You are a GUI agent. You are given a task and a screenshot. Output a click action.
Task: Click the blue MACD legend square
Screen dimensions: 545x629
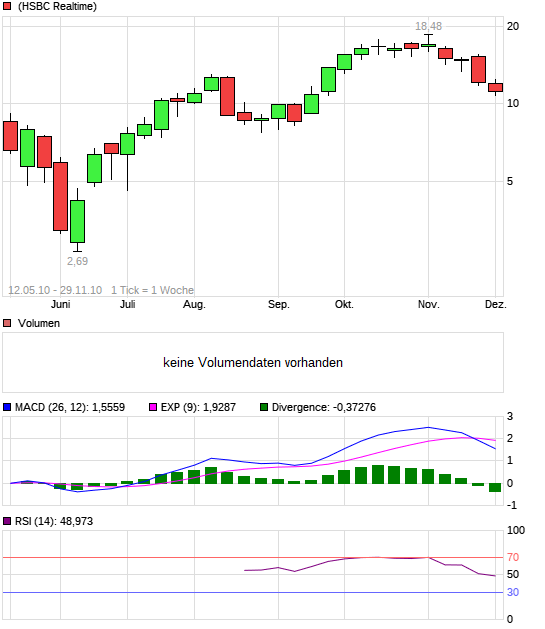7,408
